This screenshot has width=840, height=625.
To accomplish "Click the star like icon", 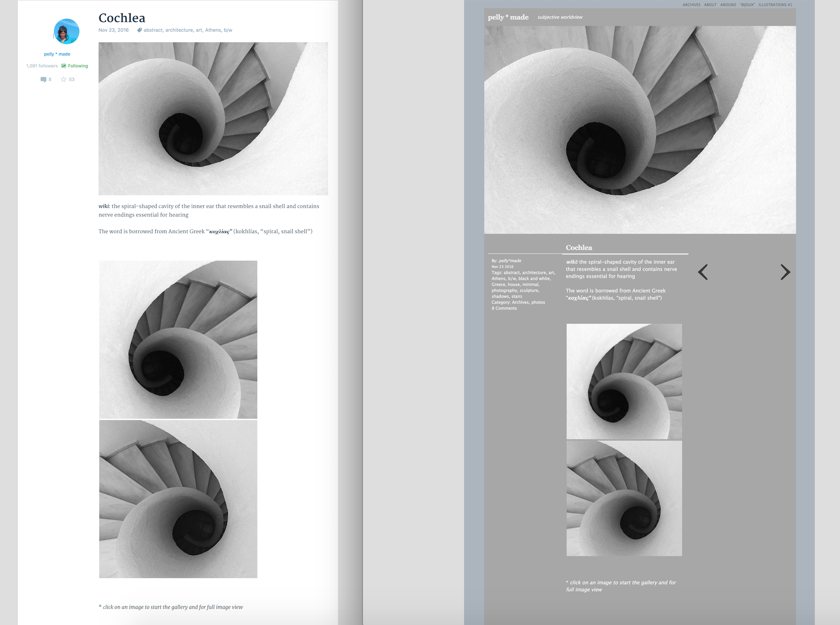I will [63, 79].
